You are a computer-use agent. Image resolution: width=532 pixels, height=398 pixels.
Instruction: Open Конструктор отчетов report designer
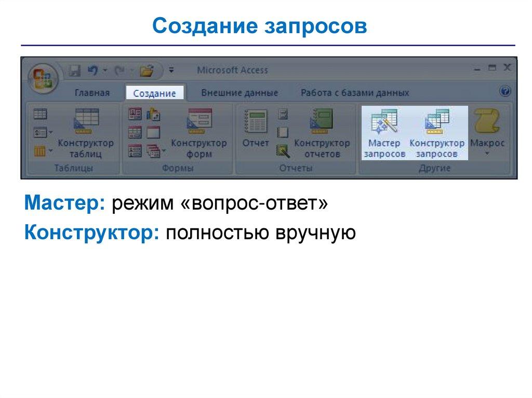pyautogui.click(x=322, y=132)
